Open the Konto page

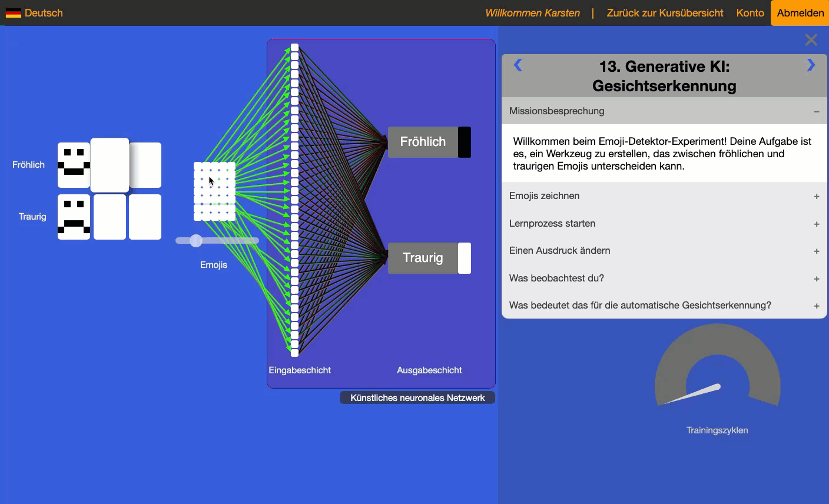(750, 13)
